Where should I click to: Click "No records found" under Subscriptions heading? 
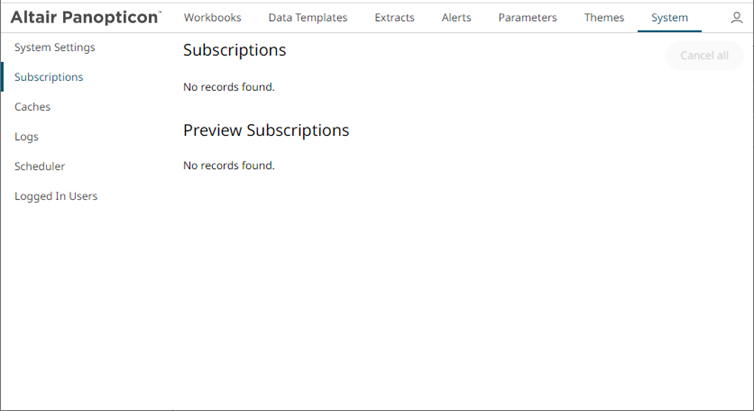(228, 87)
